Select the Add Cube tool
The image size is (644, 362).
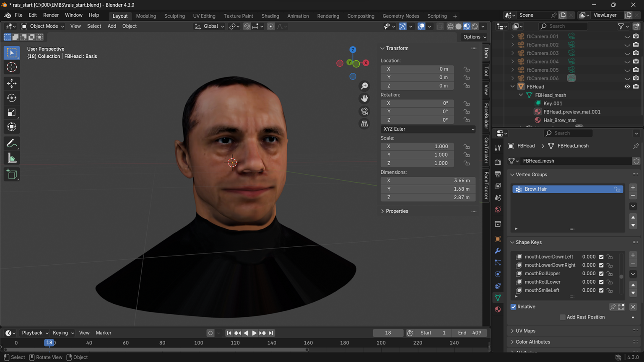[x=12, y=174]
